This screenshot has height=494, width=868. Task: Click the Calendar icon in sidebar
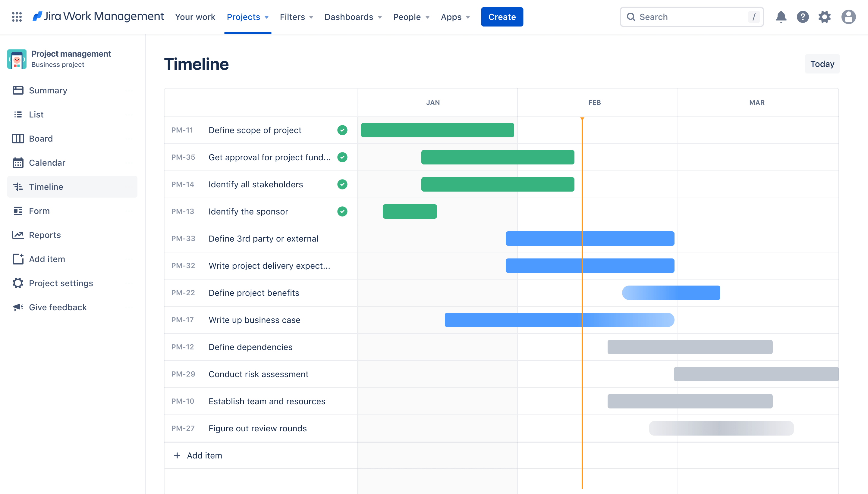pyautogui.click(x=18, y=162)
